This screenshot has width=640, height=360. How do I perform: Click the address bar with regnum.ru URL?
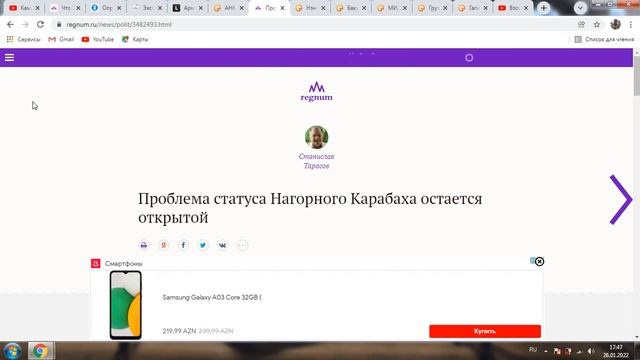pyautogui.click(x=314, y=24)
